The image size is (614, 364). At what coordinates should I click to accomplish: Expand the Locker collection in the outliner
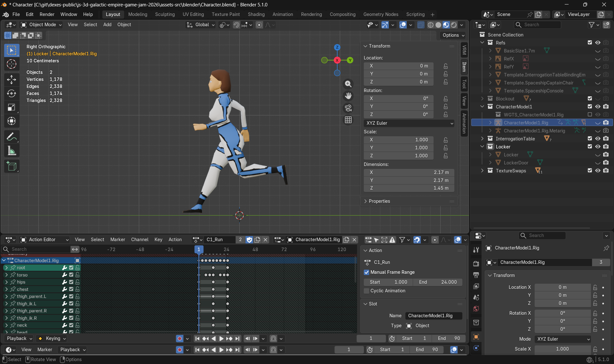click(482, 146)
